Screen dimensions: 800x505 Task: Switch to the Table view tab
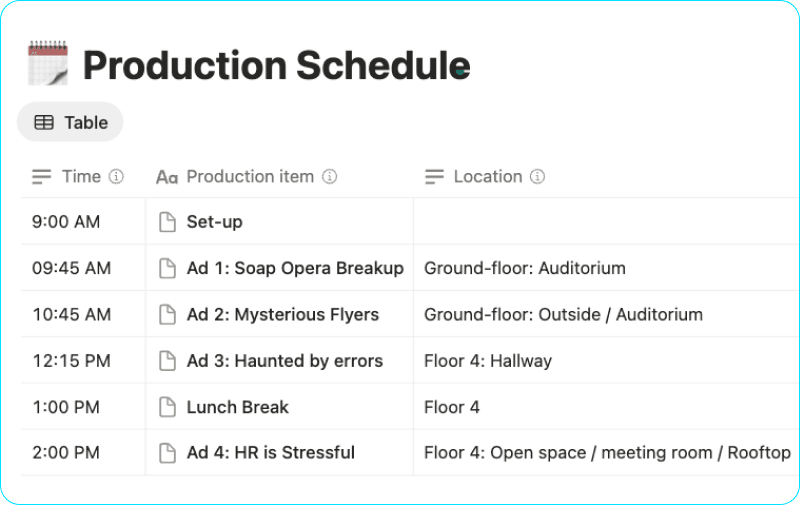(x=70, y=122)
